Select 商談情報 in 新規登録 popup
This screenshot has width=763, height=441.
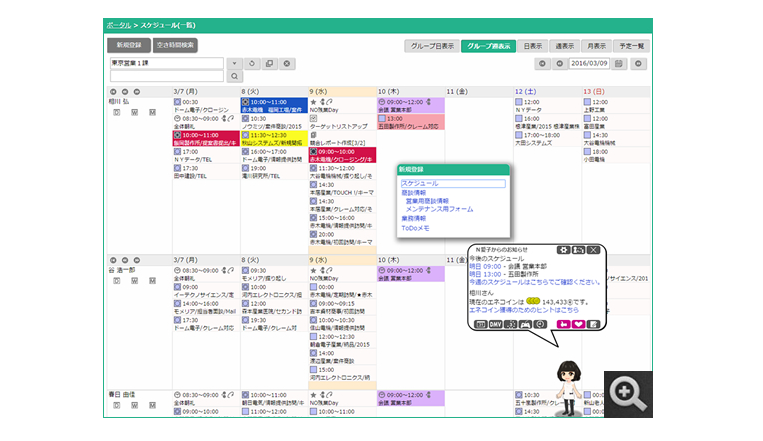[413, 193]
